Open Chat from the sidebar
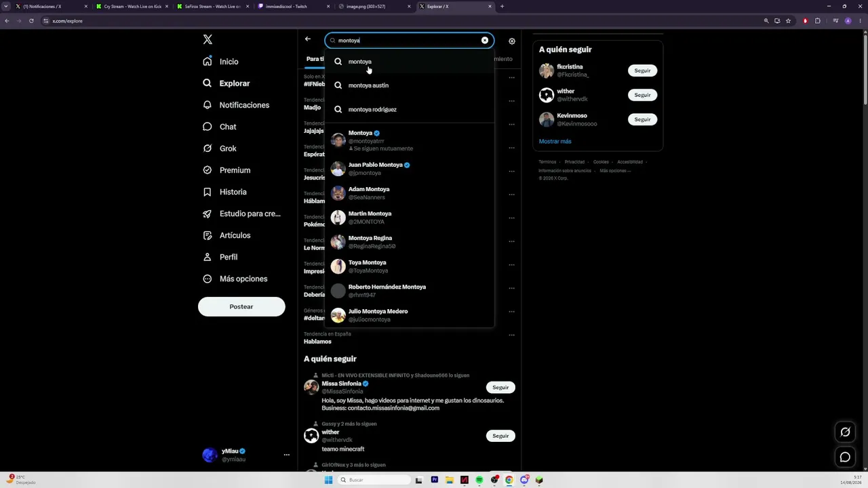Viewport: 868px width, 488px height. click(219, 127)
